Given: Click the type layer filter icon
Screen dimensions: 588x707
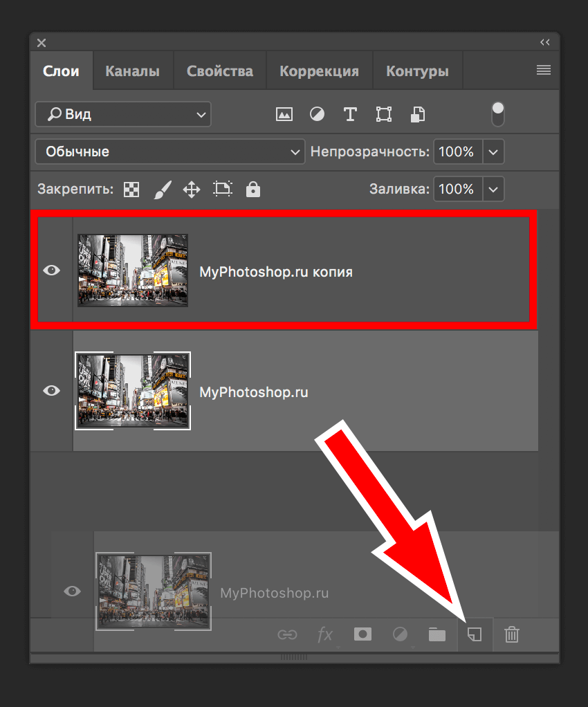Looking at the screenshot, I should (350, 114).
